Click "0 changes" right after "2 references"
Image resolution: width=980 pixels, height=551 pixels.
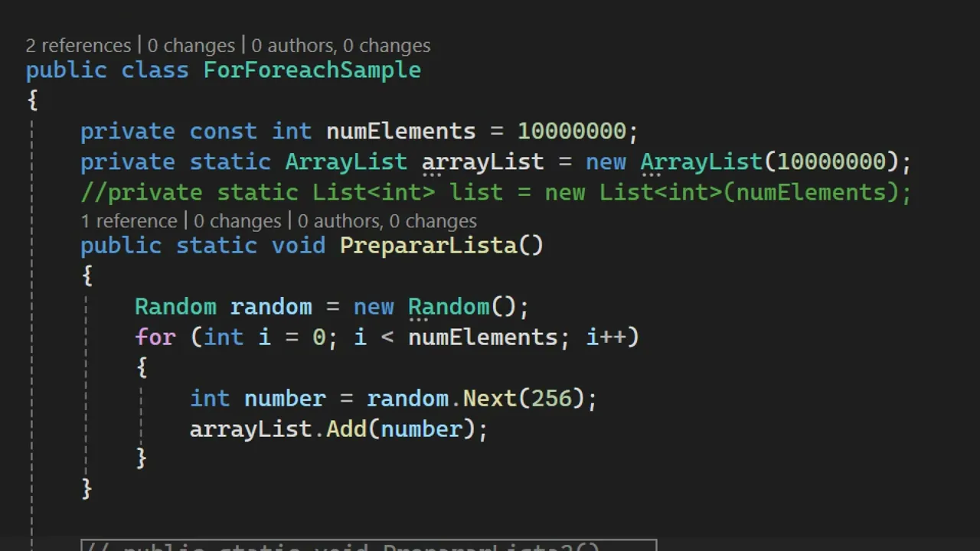tap(191, 46)
